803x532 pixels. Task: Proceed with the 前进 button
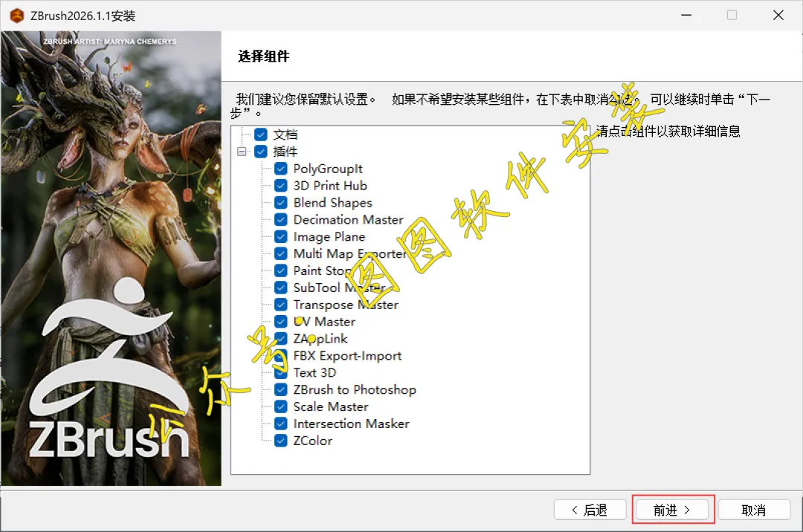coord(672,510)
